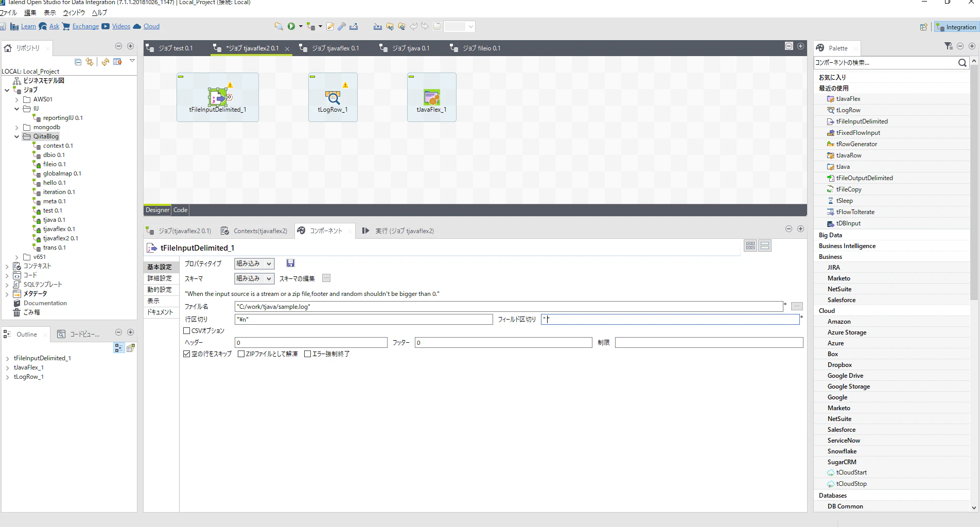Click the Videos link in the top toolbar

[121, 26]
